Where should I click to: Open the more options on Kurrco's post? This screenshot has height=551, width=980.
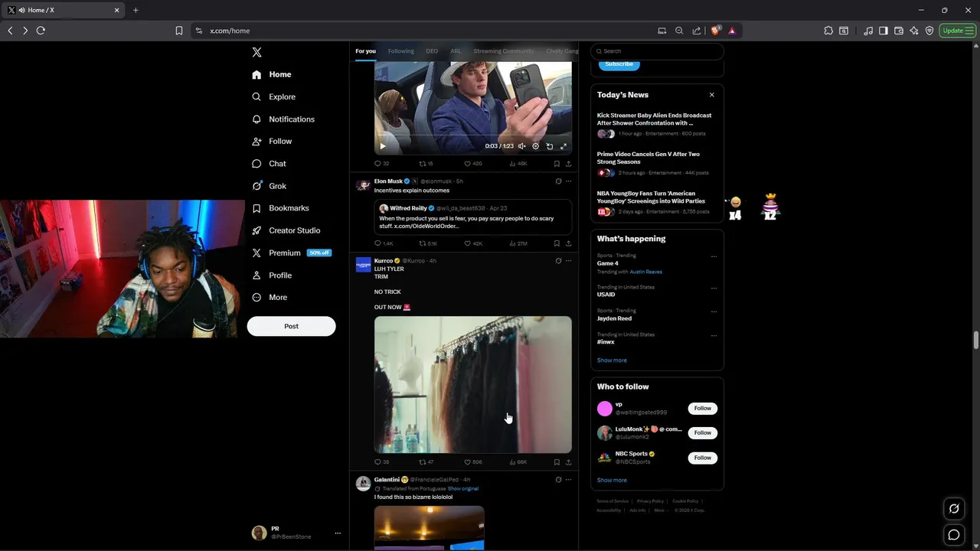pyautogui.click(x=568, y=261)
